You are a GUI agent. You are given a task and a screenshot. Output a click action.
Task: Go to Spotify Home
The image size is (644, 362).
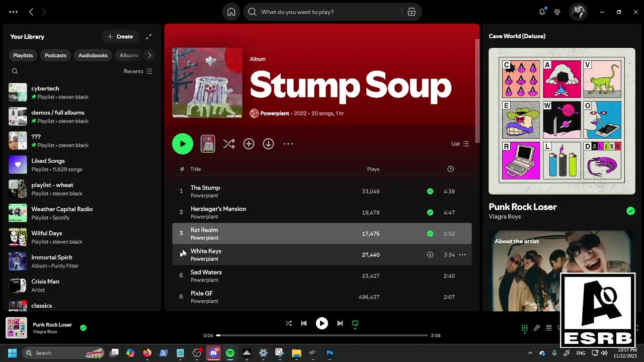click(x=231, y=12)
